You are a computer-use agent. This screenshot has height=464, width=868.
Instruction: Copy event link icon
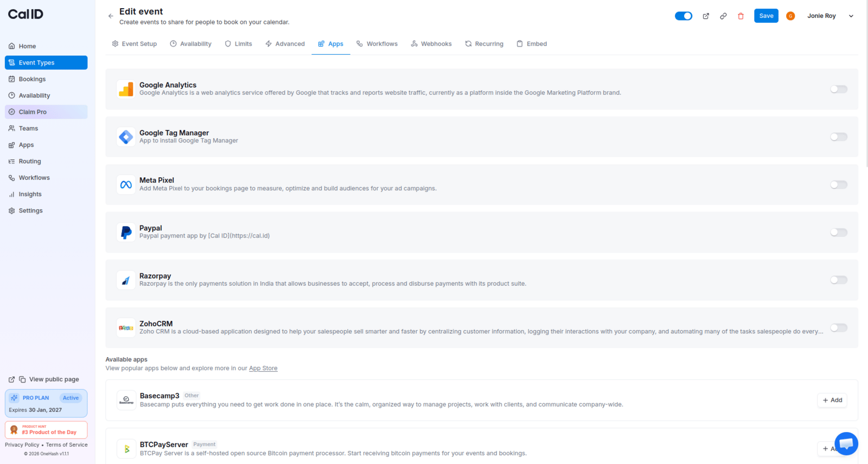click(723, 16)
